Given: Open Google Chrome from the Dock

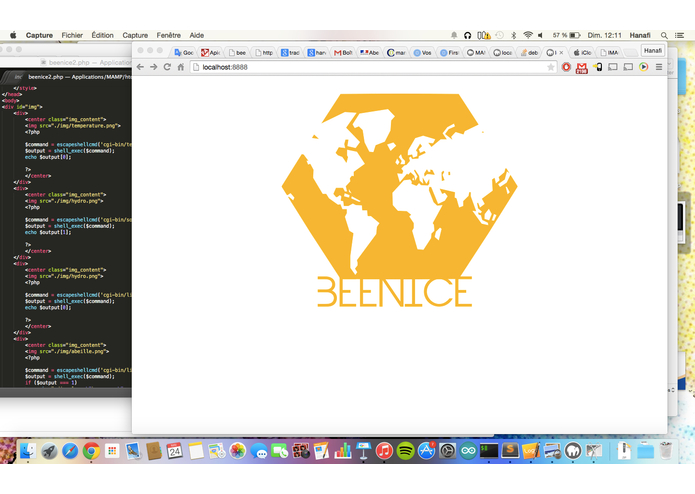Looking at the screenshot, I should click(91, 451).
